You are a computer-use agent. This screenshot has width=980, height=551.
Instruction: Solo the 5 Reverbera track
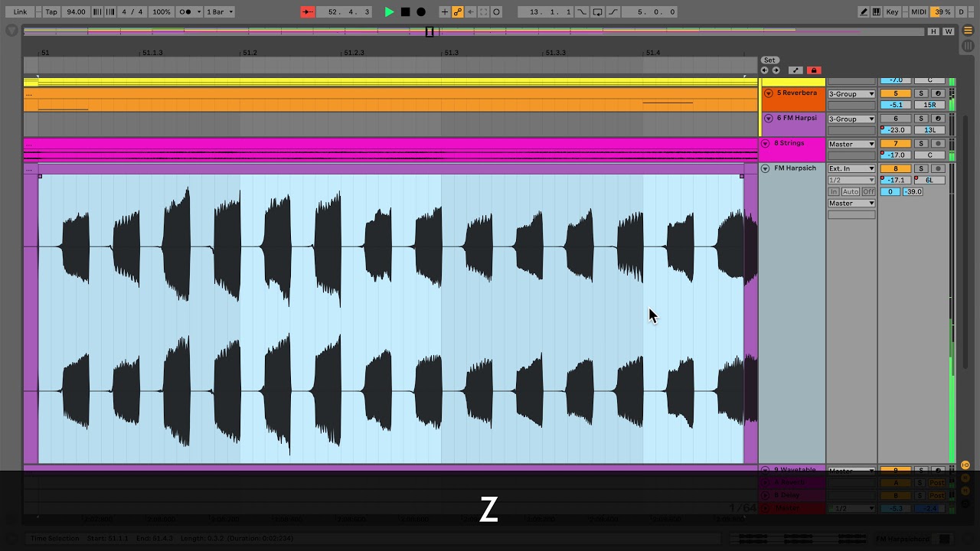pyautogui.click(x=921, y=93)
